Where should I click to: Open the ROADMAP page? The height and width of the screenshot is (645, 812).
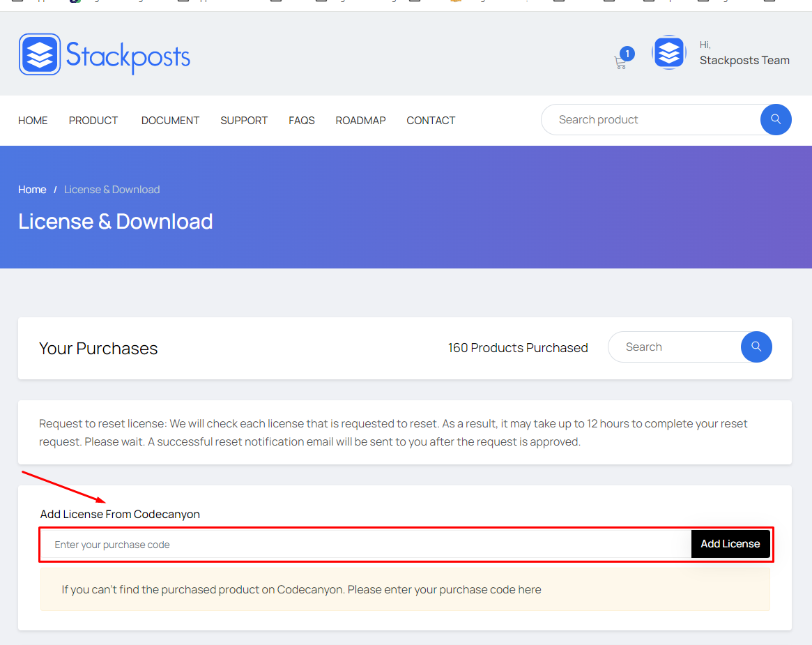pos(360,121)
